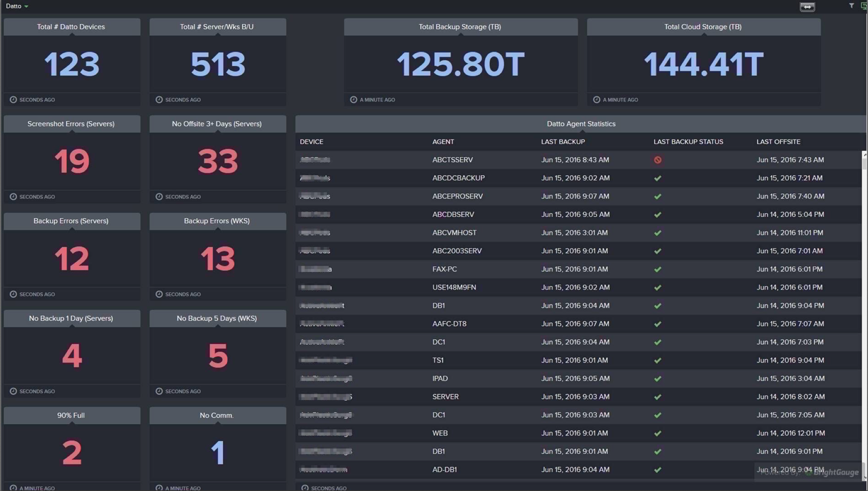Image resolution: width=868 pixels, height=491 pixels.
Task: Click the clock icon under No Backup 5 Days
Action: click(x=159, y=391)
